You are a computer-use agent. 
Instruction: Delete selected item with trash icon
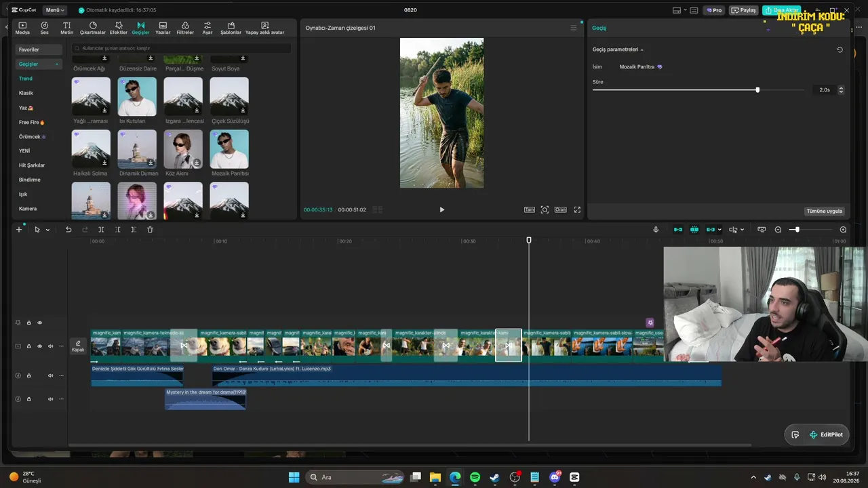tap(150, 230)
